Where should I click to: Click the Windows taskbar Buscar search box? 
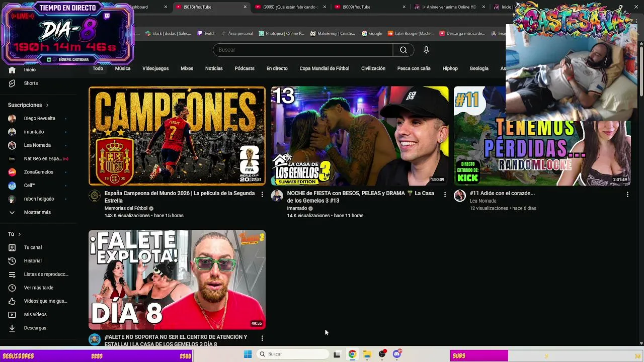[x=293, y=354]
